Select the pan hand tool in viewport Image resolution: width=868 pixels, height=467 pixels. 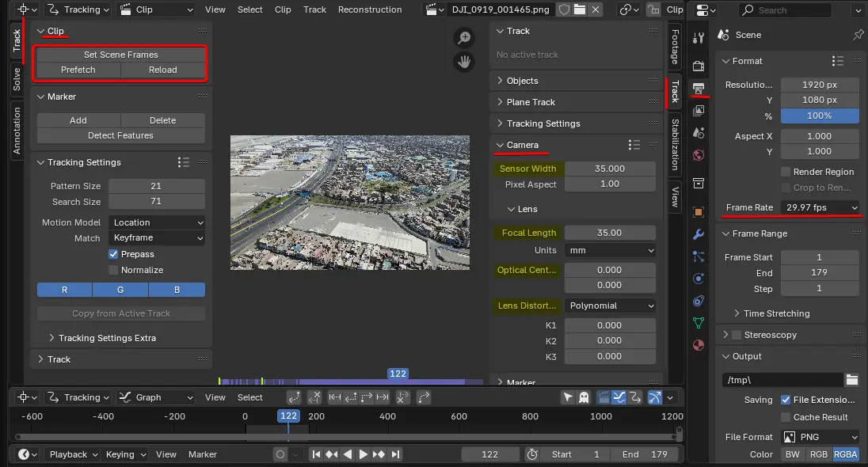tap(464, 61)
